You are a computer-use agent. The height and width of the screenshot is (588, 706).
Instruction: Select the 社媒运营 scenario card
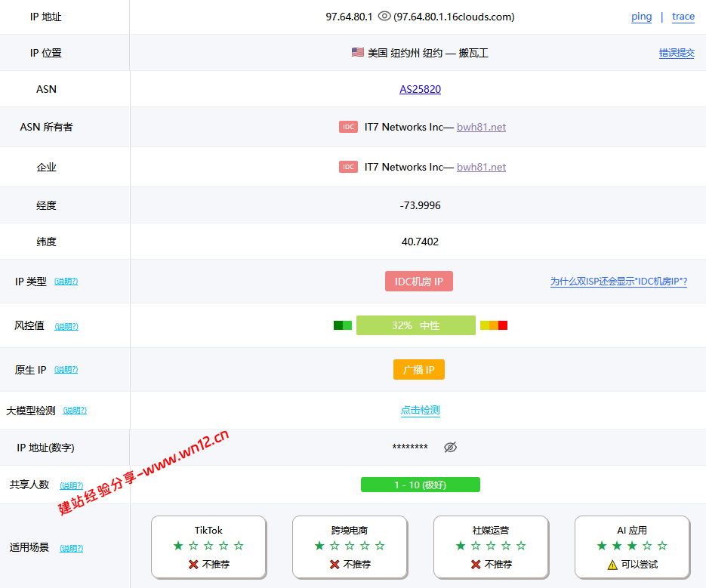(x=491, y=547)
